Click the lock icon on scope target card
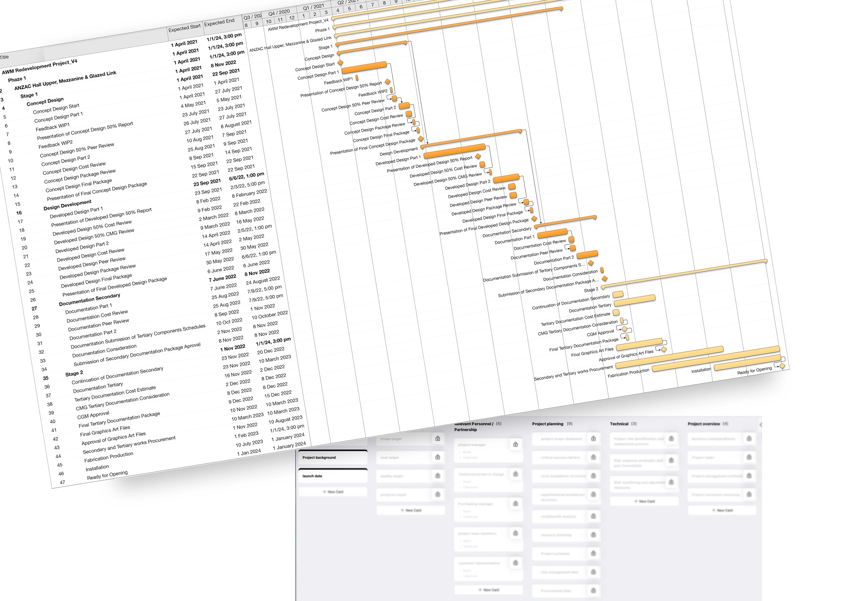868x601 pixels. tap(437, 438)
